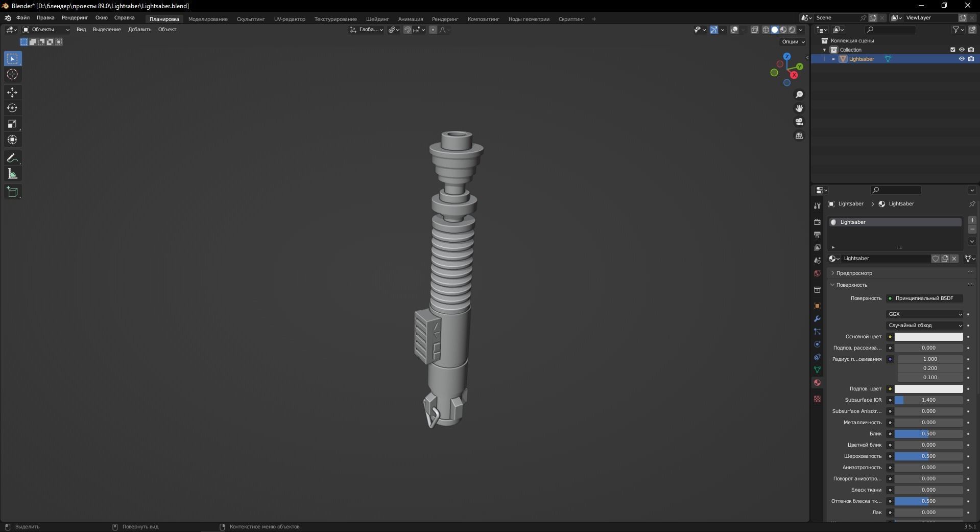The height and width of the screenshot is (532, 980).
Task: Open the 'Опции' options dropdown
Action: pyautogui.click(x=793, y=42)
